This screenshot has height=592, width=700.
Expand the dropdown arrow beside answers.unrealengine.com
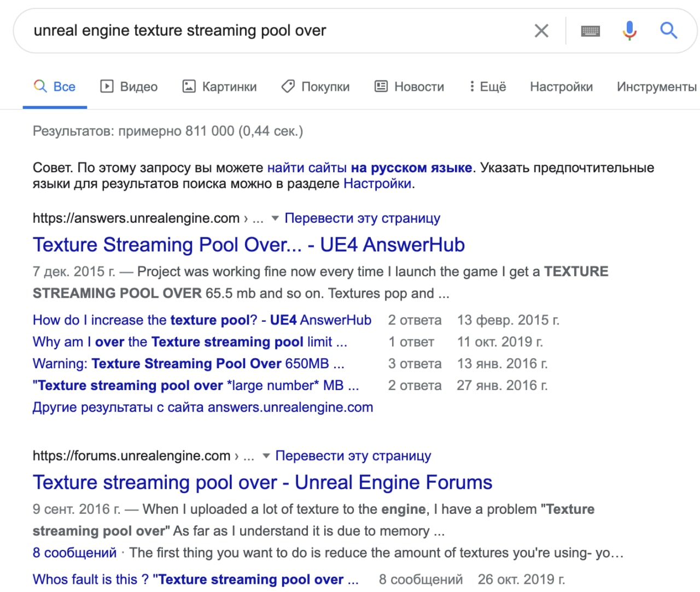tap(275, 218)
